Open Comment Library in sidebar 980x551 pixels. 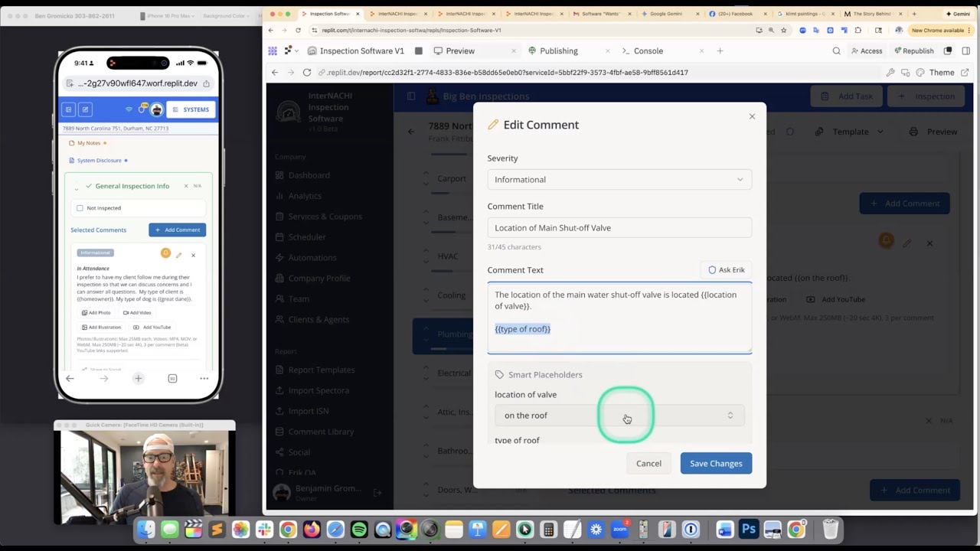click(x=321, y=432)
